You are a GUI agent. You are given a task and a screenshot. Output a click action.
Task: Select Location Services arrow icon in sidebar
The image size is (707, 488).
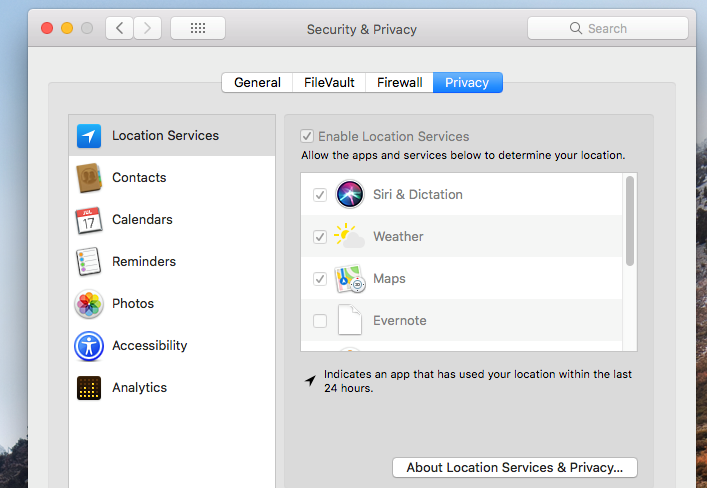click(89, 136)
